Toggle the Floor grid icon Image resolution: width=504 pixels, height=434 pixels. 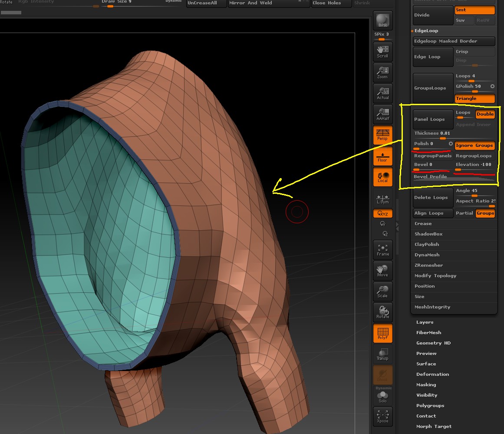pyautogui.click(x=382, y=156)
